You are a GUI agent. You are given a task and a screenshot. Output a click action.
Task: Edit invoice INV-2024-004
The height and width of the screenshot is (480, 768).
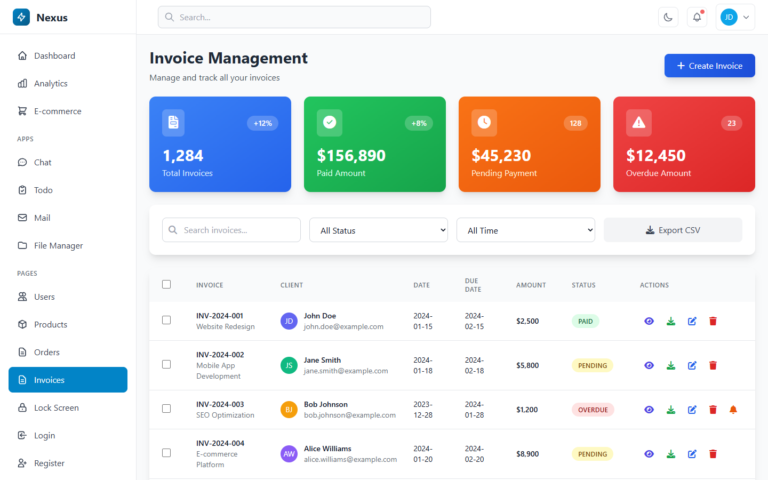(692, 454)
